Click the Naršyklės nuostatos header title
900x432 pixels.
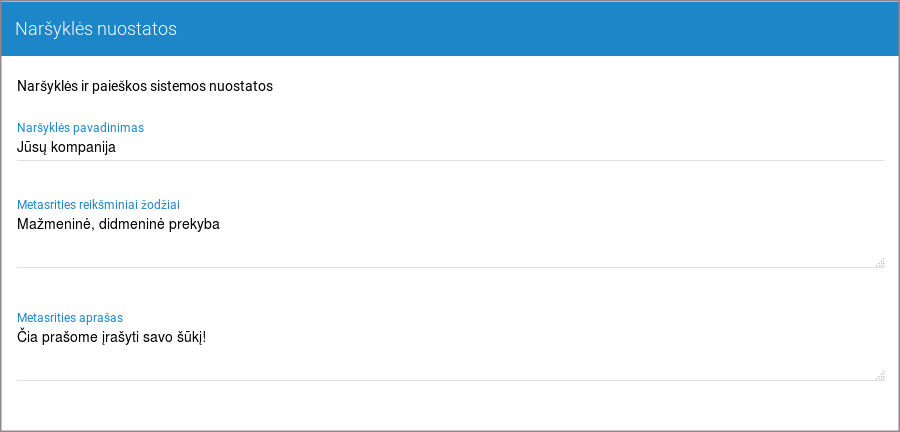96,29
